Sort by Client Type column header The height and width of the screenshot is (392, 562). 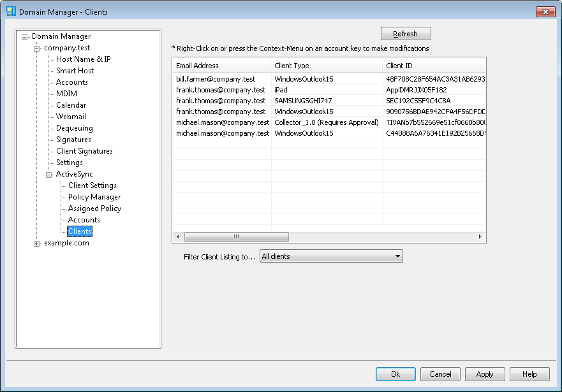(326, 66)
